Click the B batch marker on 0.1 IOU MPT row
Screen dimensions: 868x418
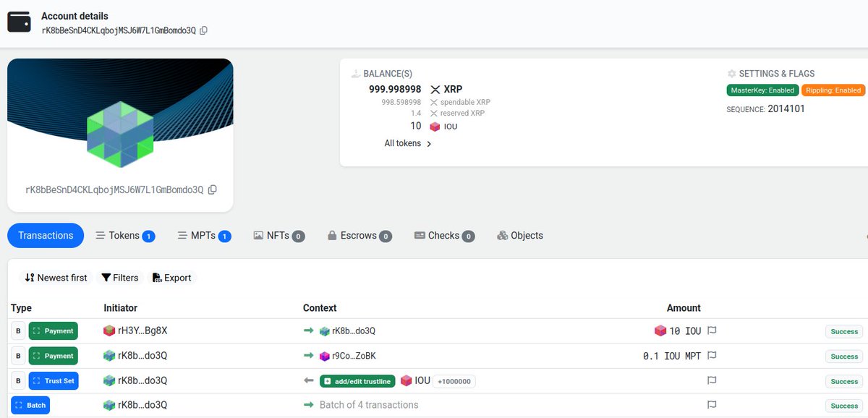click(x=17, y=356)
